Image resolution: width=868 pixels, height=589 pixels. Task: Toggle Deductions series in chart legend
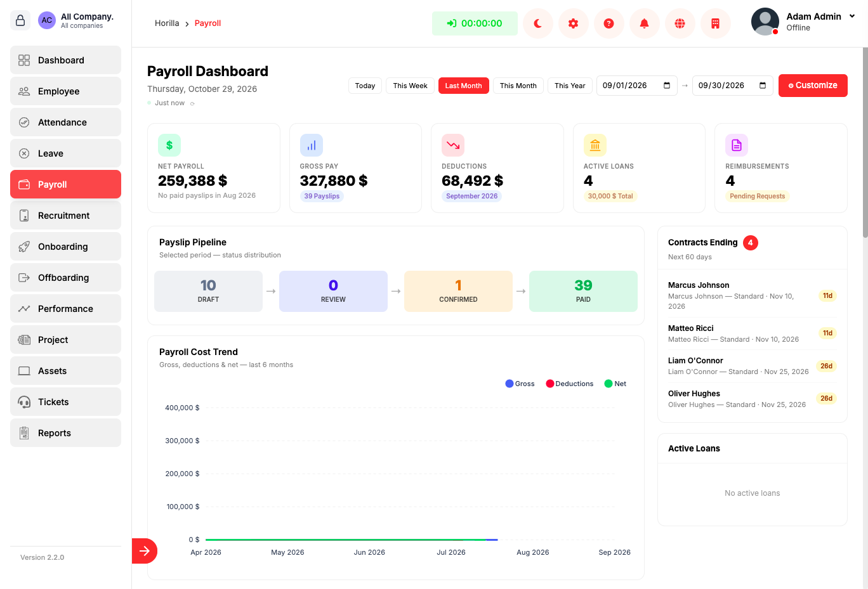[x=570, y=384]
